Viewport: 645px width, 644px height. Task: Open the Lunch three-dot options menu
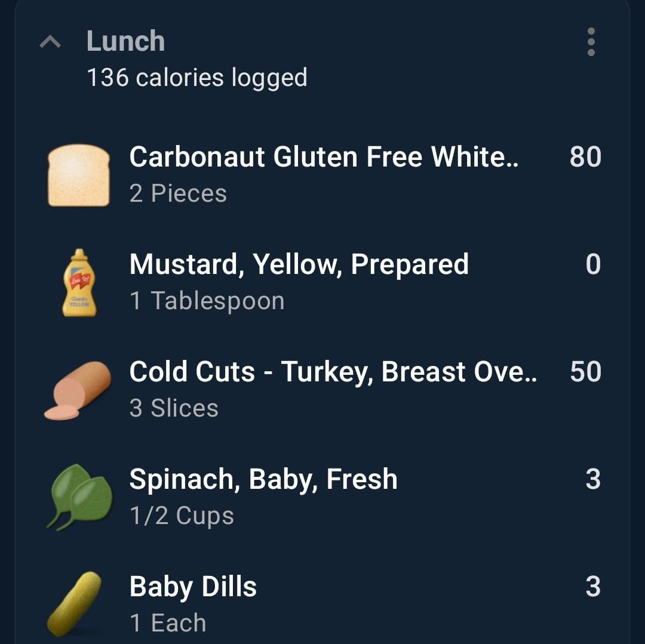click(x=591, y=42)
